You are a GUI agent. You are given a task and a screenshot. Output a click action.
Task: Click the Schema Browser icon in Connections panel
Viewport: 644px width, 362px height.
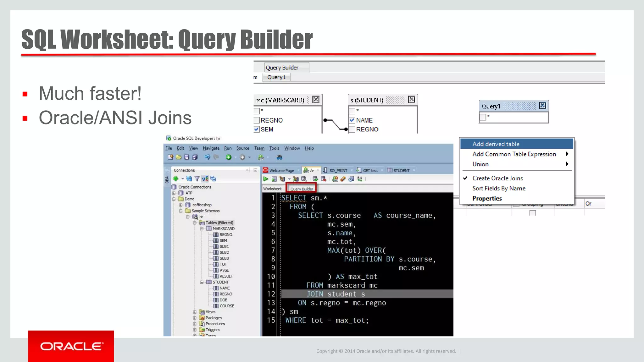(x=213, y=178)
